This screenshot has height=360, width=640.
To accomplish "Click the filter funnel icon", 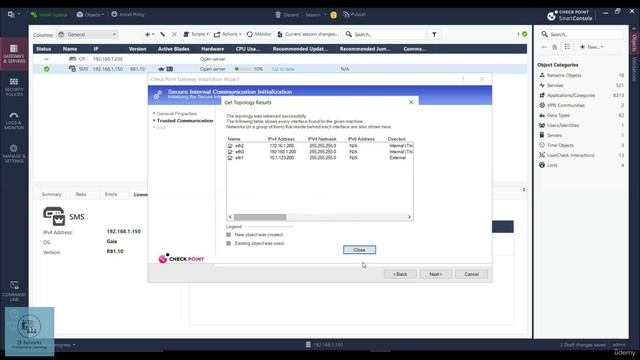I will [x=434, y=34].
